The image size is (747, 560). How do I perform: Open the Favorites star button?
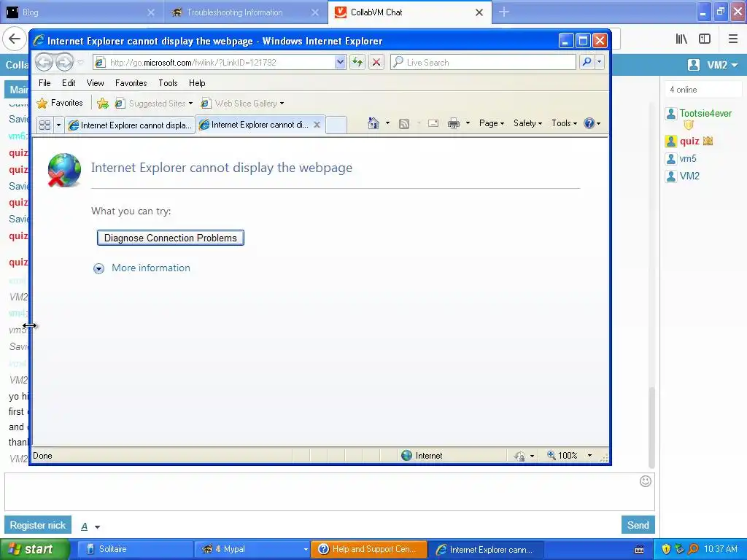pyautogui.click(x=60, y=103)
